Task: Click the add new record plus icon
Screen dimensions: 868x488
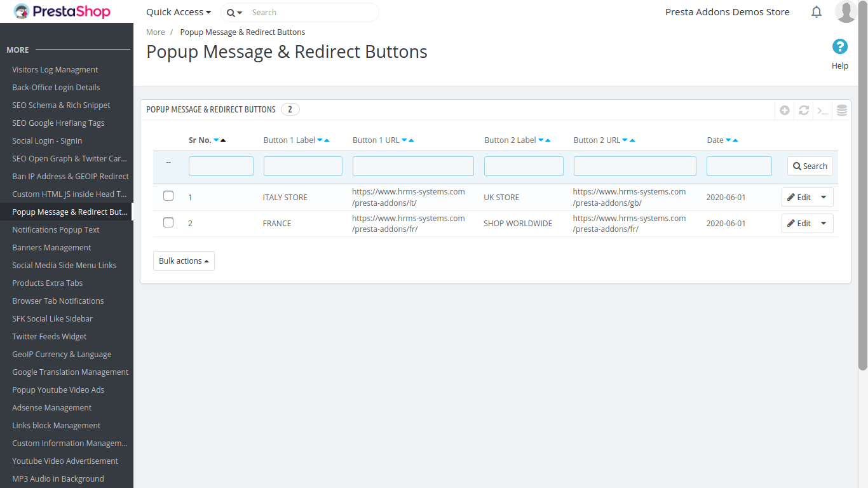Action: [785, 110]
